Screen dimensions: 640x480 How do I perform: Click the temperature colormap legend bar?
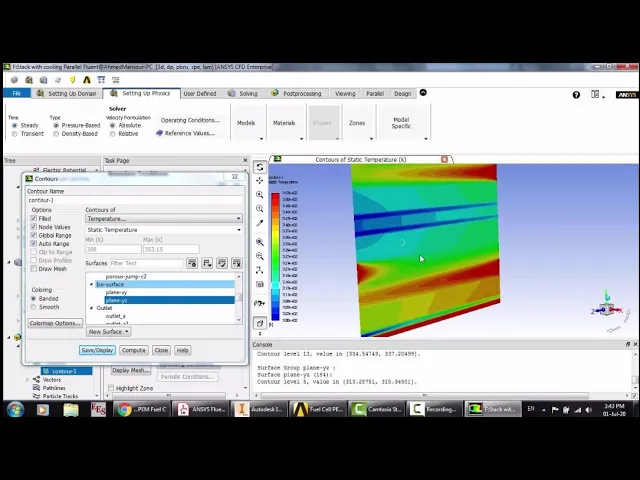tap(276, 257)
